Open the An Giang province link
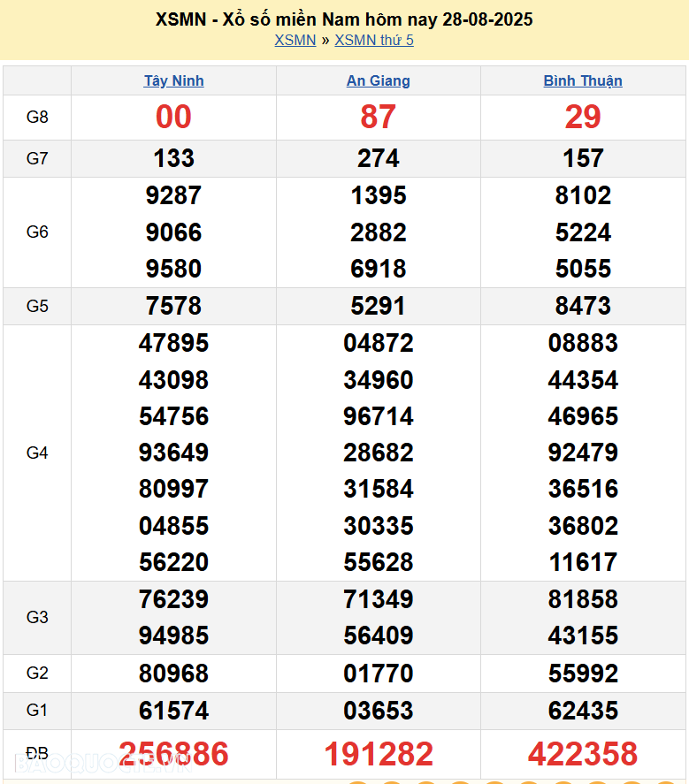This screenshot has height=784, width=689. pos(378,80)
